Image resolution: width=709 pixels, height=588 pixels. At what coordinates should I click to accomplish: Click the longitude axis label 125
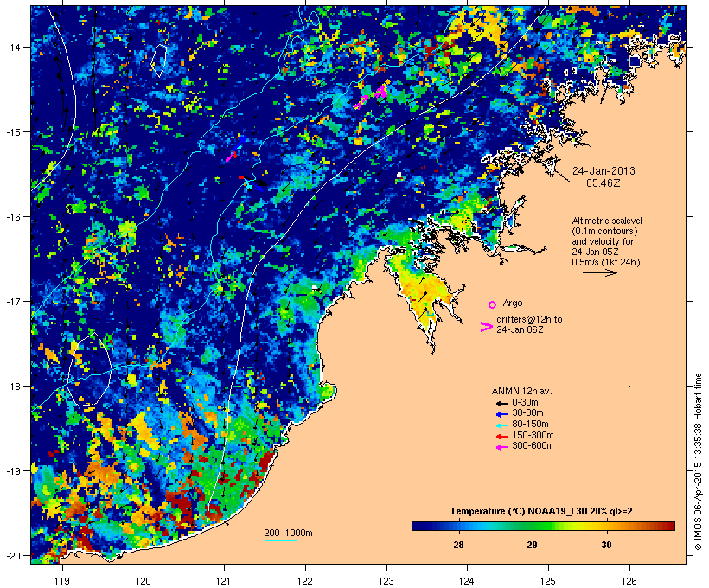pos(548,581)
